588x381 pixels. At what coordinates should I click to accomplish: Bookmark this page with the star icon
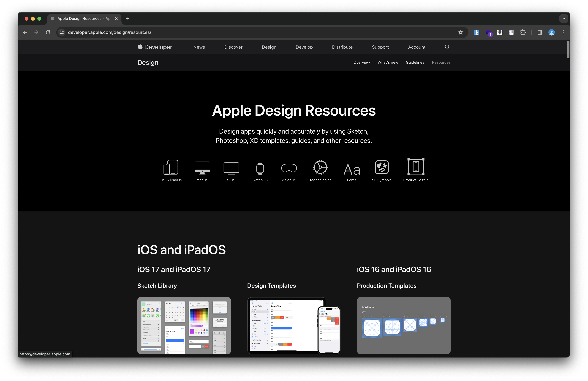pyautogui.click(x=460, y=32)
